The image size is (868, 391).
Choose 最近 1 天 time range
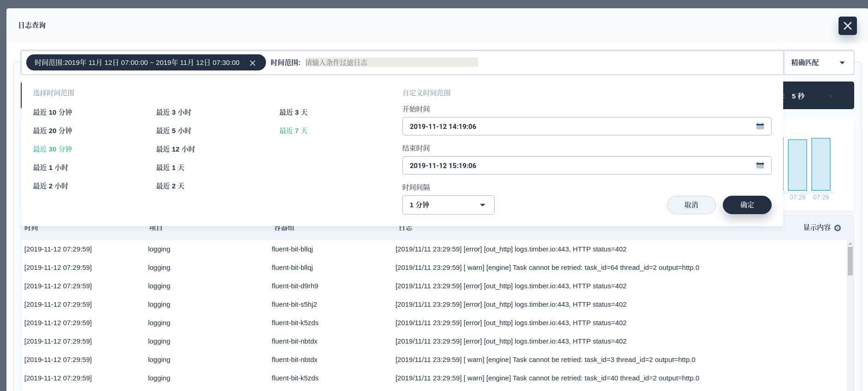click(x=170, y=168)
